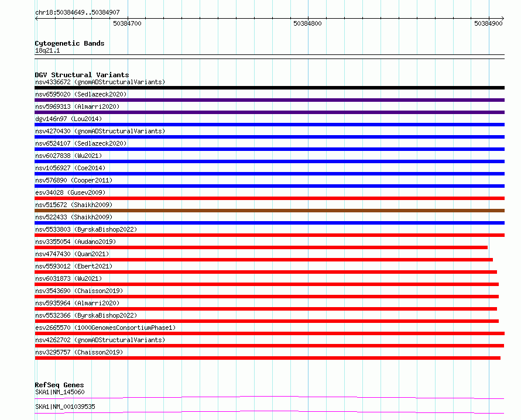Viewport: 521px width, 420px height.
Task: Click the red nsv3355054 variant bar
Action: (x=261, y=247)
